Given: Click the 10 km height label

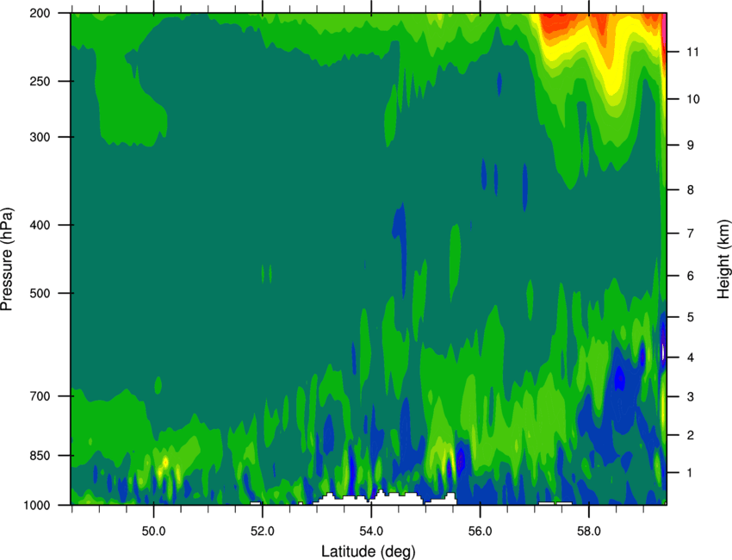Looking at the screenshot, I should [692, 99].
